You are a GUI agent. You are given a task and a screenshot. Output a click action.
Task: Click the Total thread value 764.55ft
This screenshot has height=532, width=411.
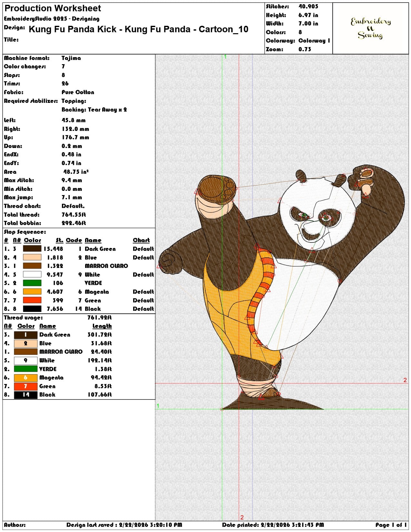pos(74,214)
